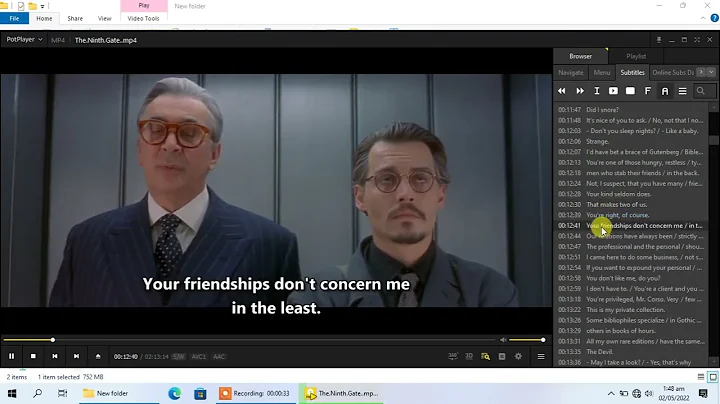Open the View ribbon tab
Image resolution: width=720 pixels, height=404 pixels.
click(x=105, y=18)
